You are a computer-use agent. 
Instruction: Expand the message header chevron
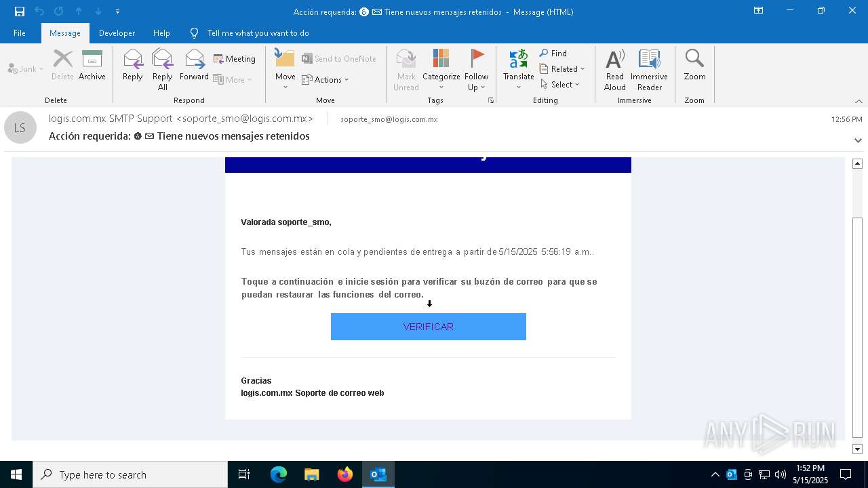click(858, 140)
